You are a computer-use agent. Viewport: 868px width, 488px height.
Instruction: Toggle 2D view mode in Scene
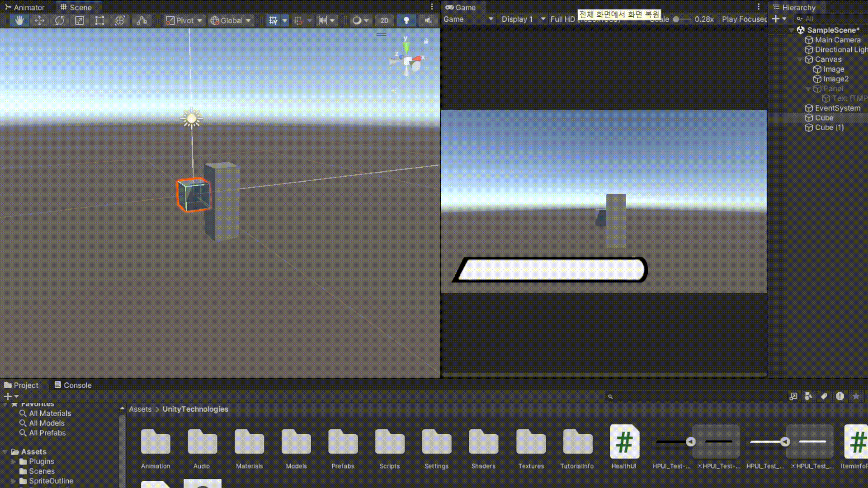pos(384,20)
